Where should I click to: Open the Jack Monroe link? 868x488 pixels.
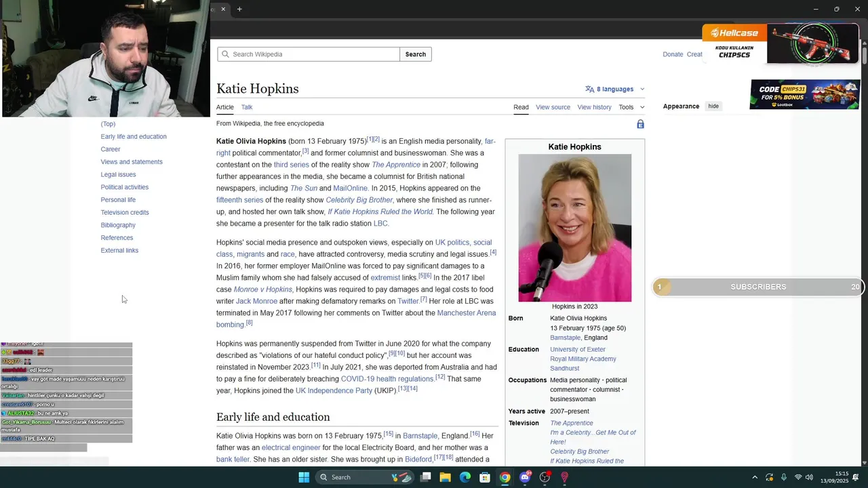pyautogui.click(x=256, y=301)
